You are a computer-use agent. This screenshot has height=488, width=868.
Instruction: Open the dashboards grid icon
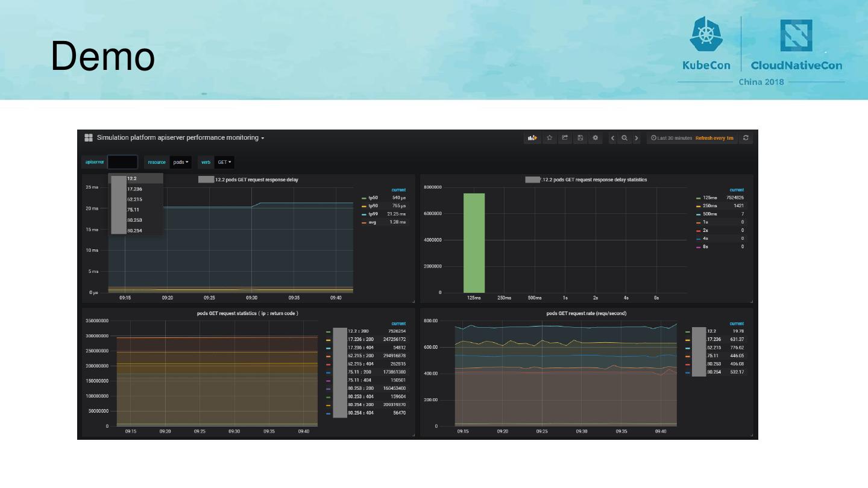tap(89, 138)
